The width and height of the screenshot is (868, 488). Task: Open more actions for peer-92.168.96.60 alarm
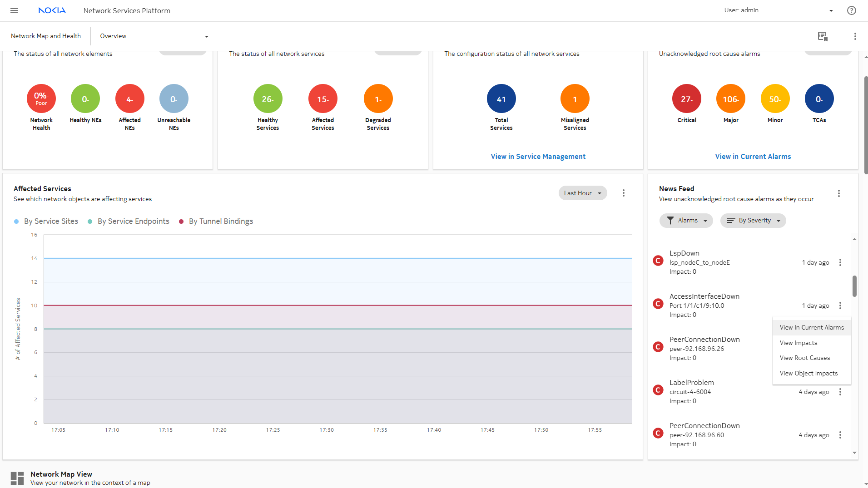tap(840, 435)
